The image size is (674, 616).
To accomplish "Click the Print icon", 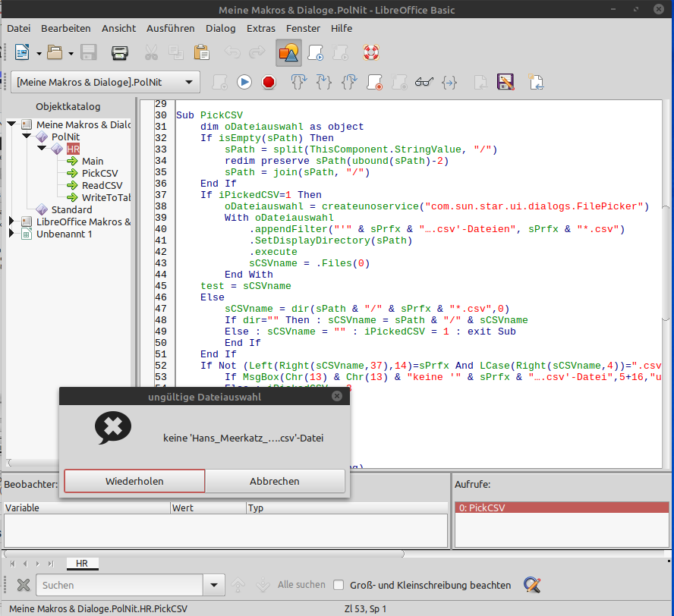I will [x=119, y=53].
